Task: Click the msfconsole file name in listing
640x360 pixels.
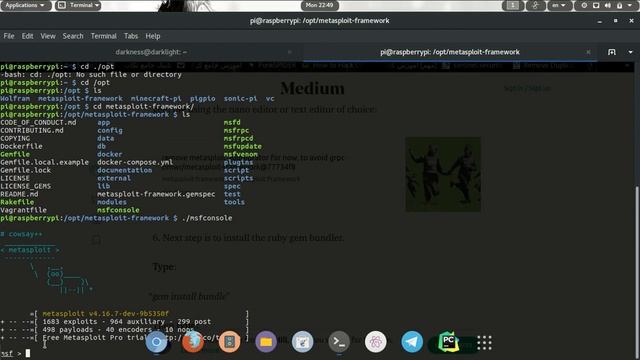Action: point(118,210)
